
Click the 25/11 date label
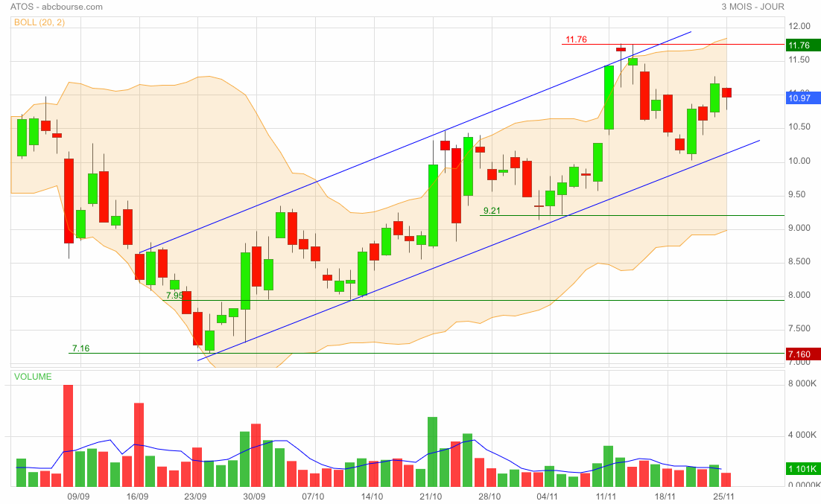(723, 497)
